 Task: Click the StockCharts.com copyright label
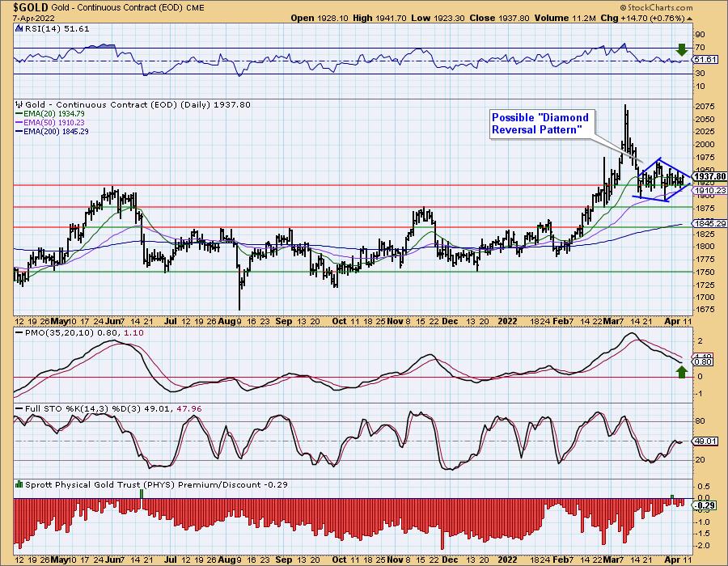pos(656,7)
